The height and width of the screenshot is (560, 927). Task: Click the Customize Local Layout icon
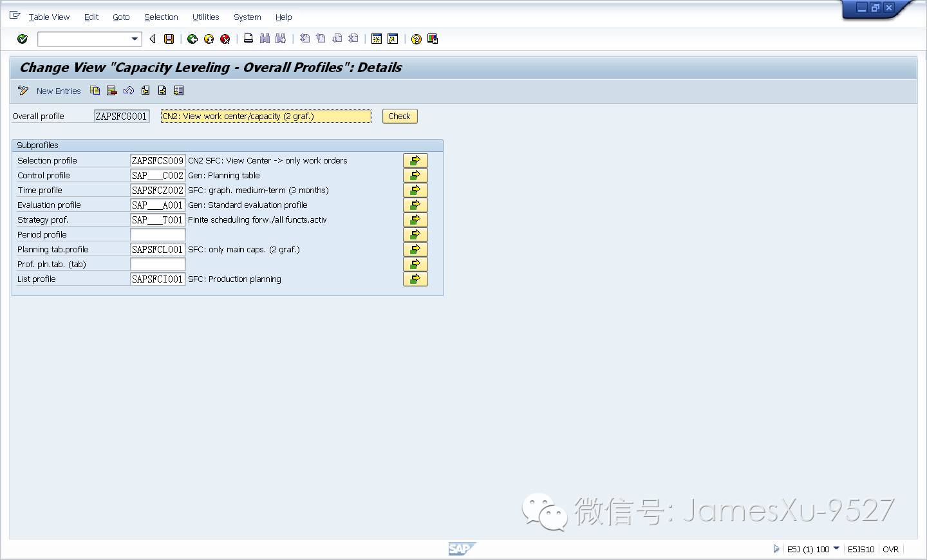point(433,39)
